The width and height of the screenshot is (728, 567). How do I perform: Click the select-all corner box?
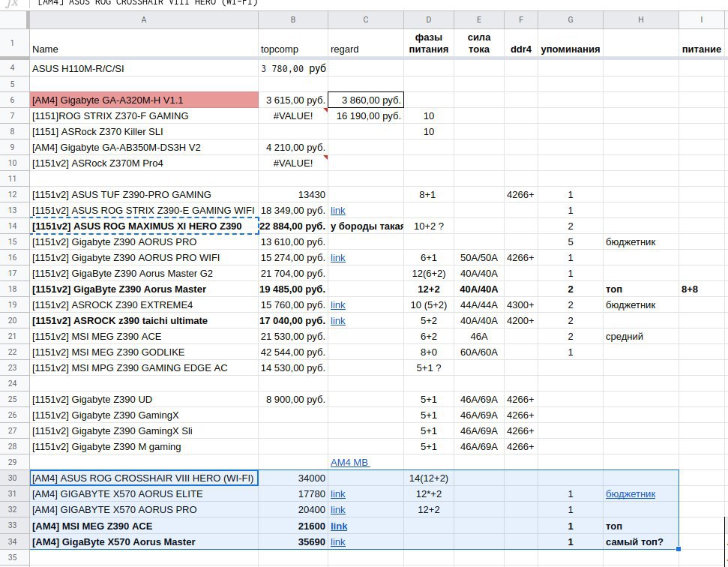(x=13, y=20)
